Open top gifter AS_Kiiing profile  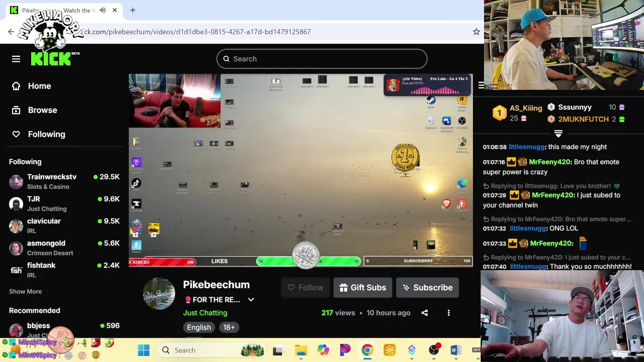[526, 108]
